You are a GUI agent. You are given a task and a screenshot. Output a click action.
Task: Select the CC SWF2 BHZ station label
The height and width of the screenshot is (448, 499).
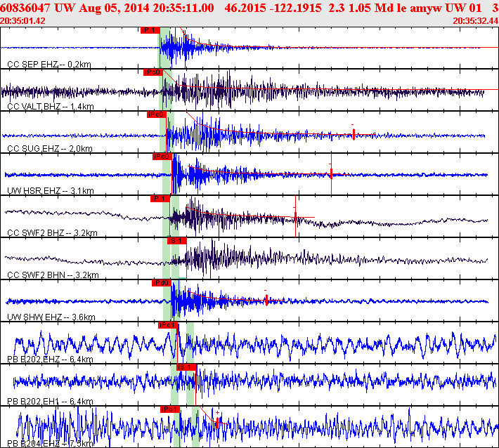[x=52, y=233]
